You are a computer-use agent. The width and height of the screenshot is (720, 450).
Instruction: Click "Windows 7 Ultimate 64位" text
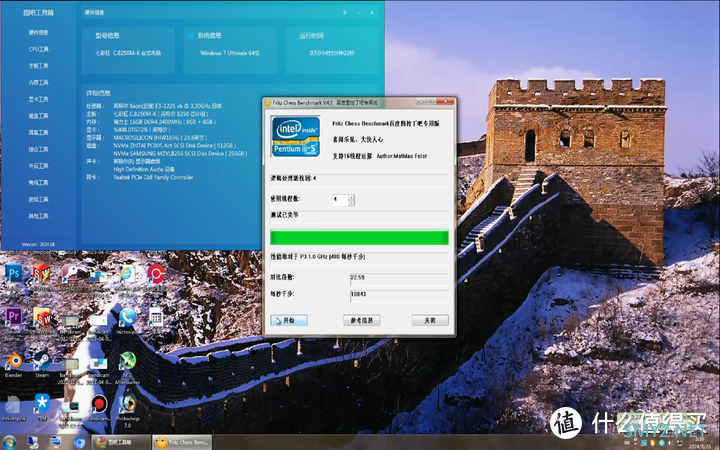(230, 53)
